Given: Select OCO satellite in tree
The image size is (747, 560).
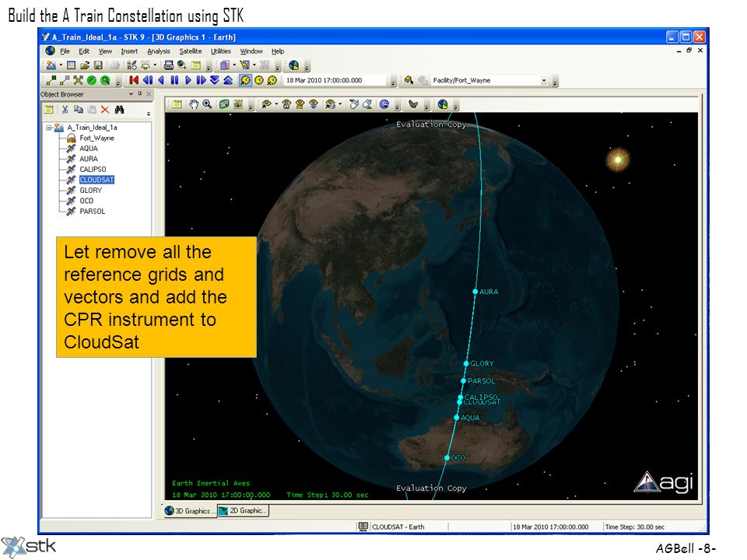Looking at the screenshot, I should [x=86, y=201].
